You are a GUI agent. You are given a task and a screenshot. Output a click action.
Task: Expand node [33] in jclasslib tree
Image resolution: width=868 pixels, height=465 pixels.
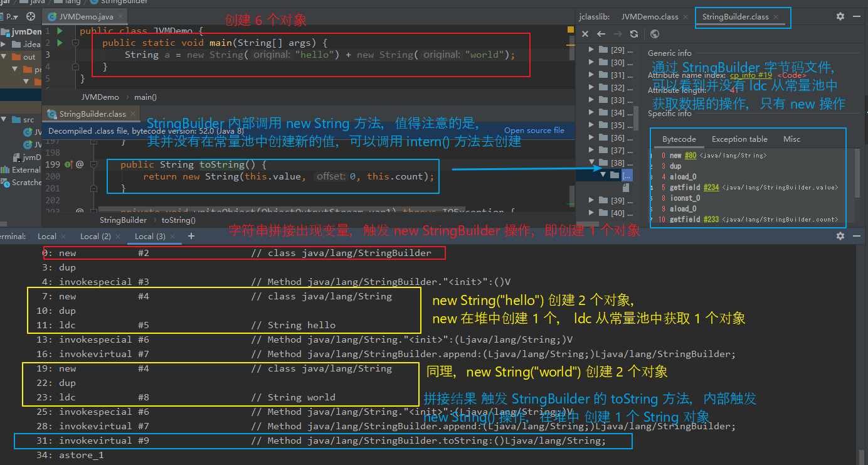(x=591, y=100)
